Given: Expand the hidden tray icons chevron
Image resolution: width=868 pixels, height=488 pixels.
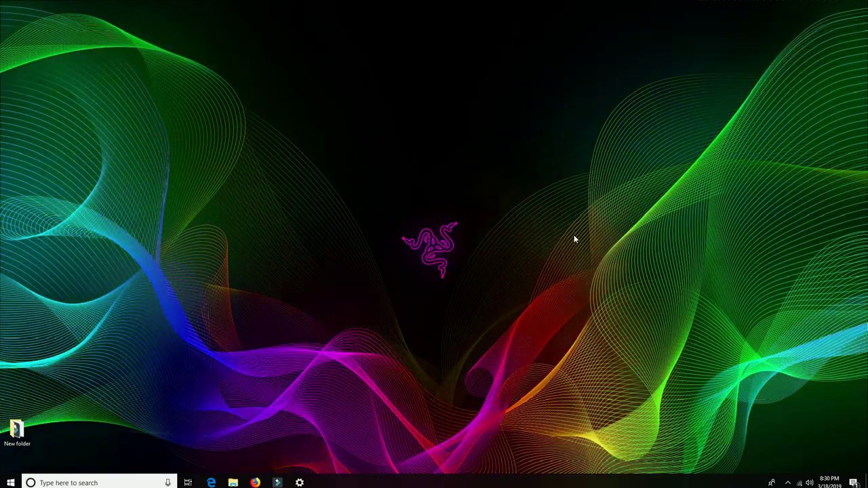Looking at the screenshot, I should tap(787, 483).
